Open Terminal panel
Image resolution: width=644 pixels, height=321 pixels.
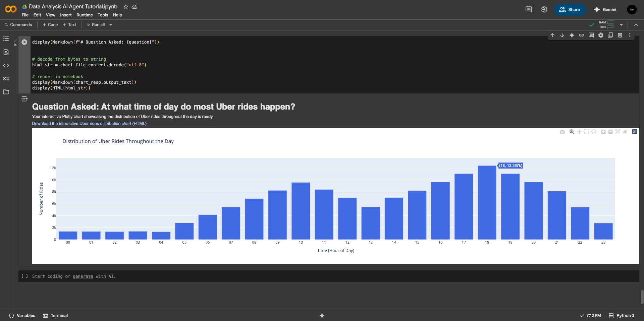[x=55, y=316]
